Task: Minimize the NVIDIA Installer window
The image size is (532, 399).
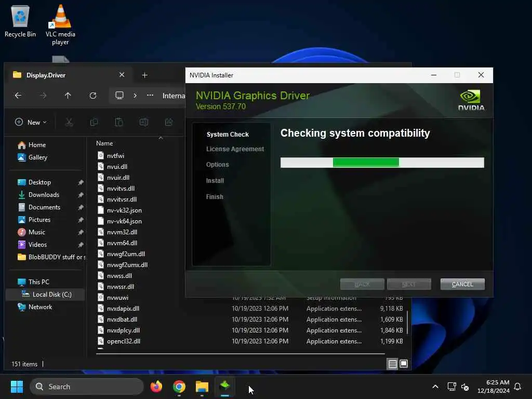Action: pyautogui.click(x=434, y=75)
